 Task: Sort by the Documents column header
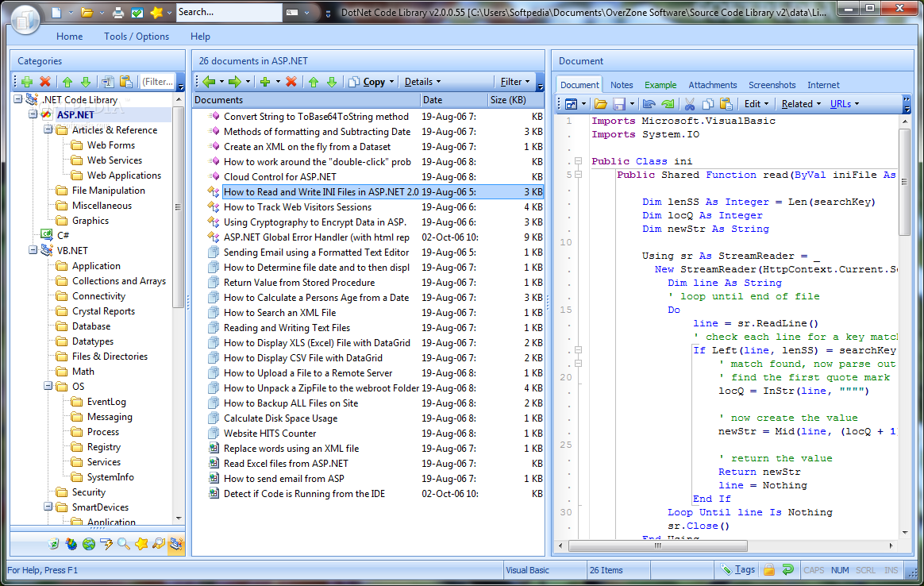(306, 100)
